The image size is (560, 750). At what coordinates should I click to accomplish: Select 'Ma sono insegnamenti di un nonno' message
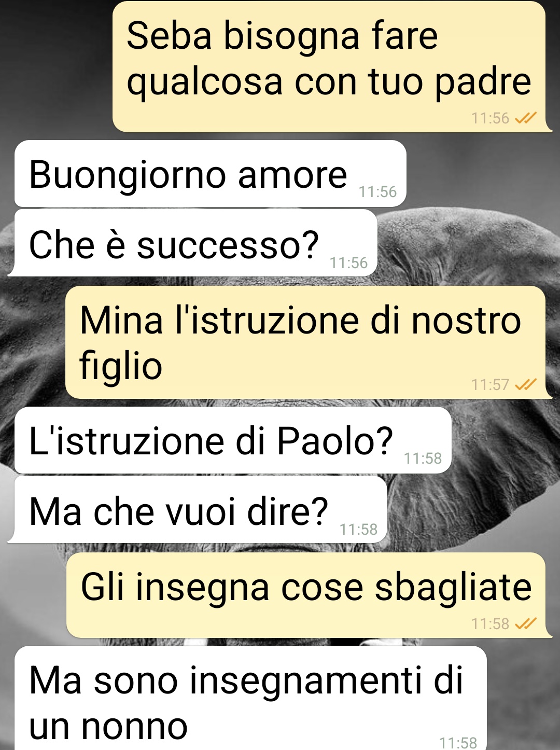[250, 698]
